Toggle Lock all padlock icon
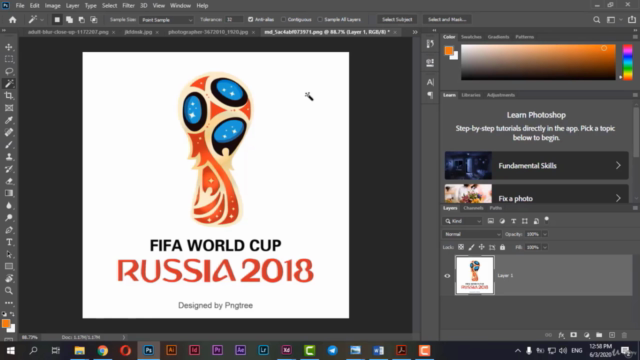The image size is (640, 360). [x=502, y=247]
